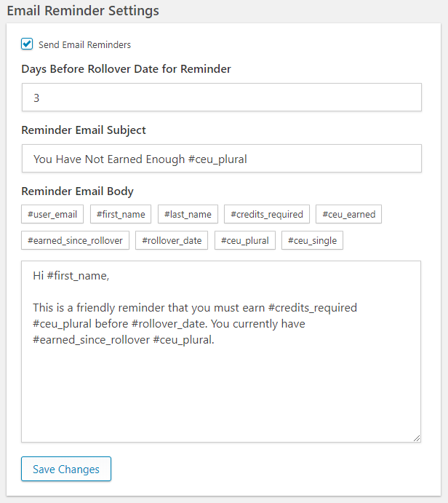The width and height of the screenshot is (448, 503).
Task: Insert the #user_email tag
Action: tap(52, 214)
